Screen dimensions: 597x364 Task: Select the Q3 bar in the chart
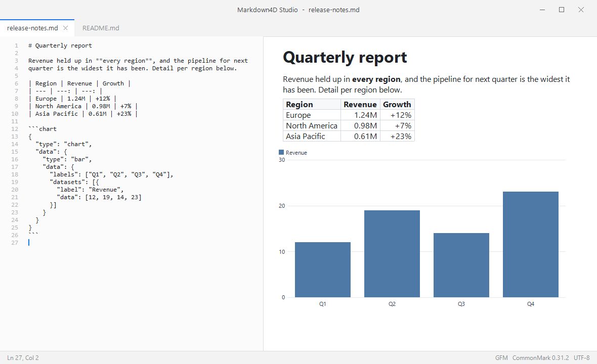[461, 265]
